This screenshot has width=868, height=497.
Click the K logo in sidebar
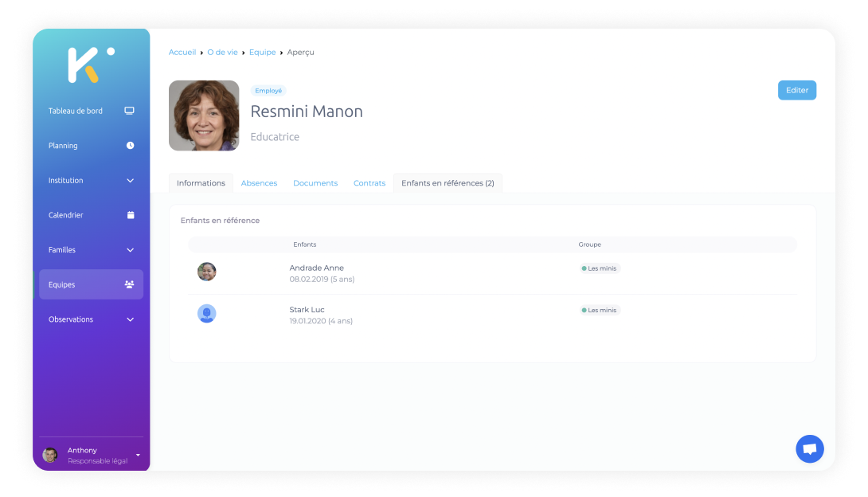pos(91,65)
